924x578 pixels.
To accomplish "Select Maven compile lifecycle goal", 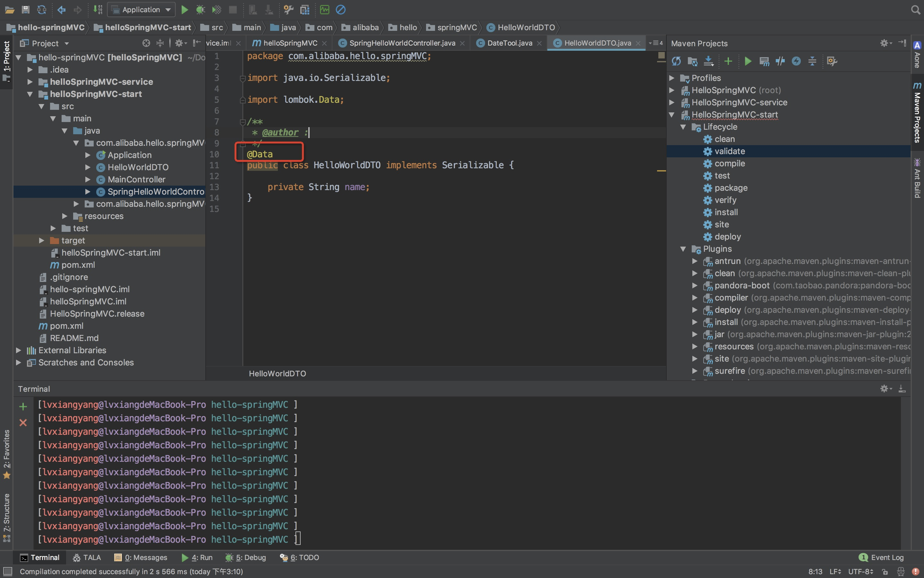I will pos(729,164).
